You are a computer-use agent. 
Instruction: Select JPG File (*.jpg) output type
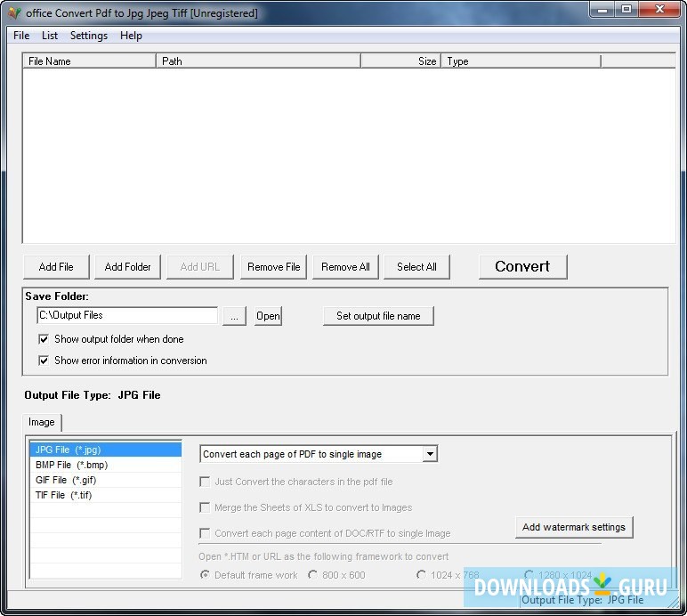click(x=106, y=450)
